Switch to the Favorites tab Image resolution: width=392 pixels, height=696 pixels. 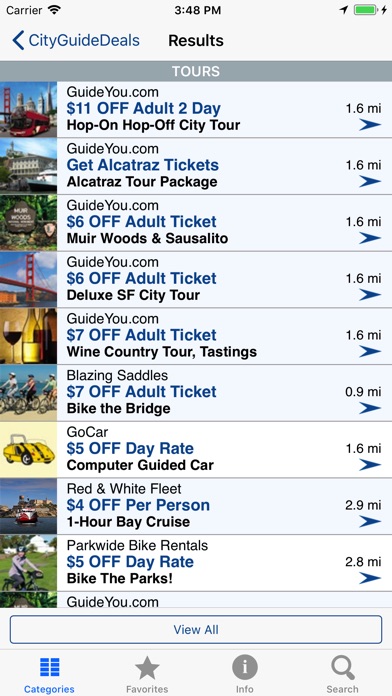(147, 674)
